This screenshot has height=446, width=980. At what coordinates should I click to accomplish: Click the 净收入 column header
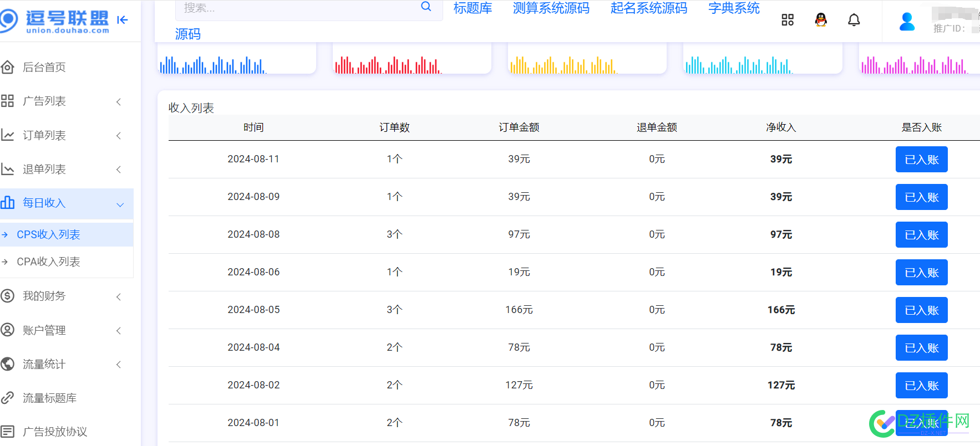point(781,127)
